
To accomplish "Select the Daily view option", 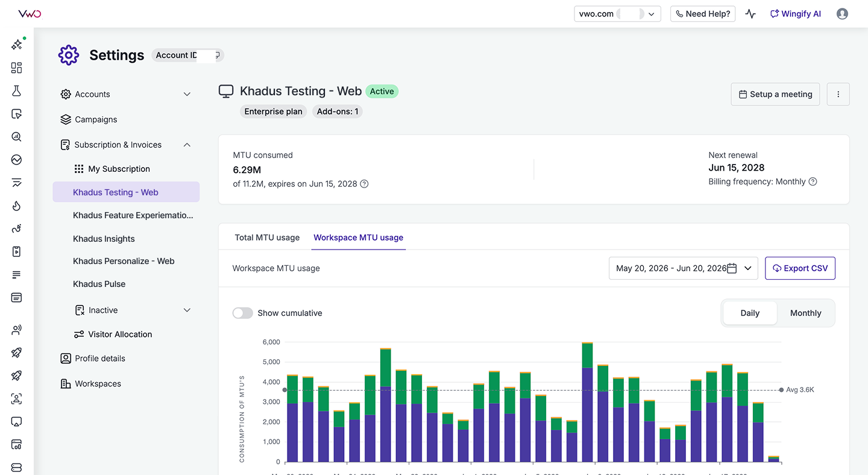I will (750, 313).
